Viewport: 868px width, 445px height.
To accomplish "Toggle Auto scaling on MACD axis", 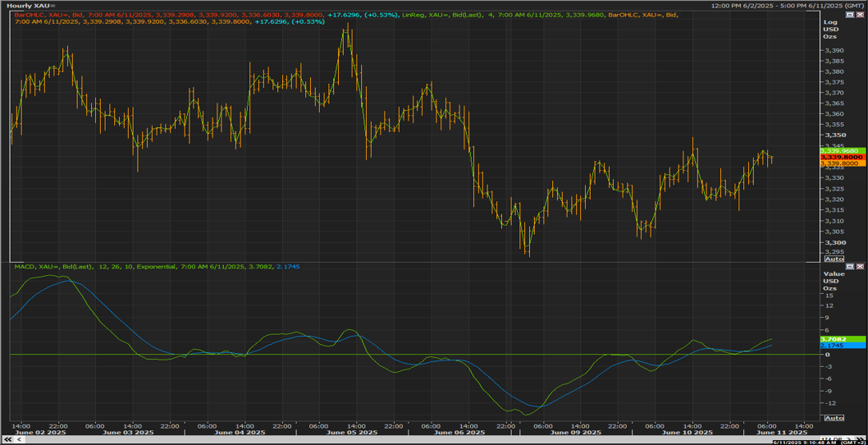I will click(834, 418).
